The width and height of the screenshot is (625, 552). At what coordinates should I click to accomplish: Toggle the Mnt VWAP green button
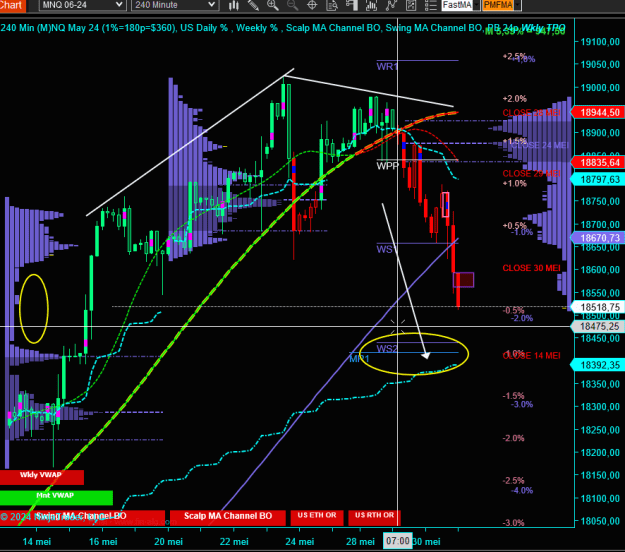tap(56, 497)
